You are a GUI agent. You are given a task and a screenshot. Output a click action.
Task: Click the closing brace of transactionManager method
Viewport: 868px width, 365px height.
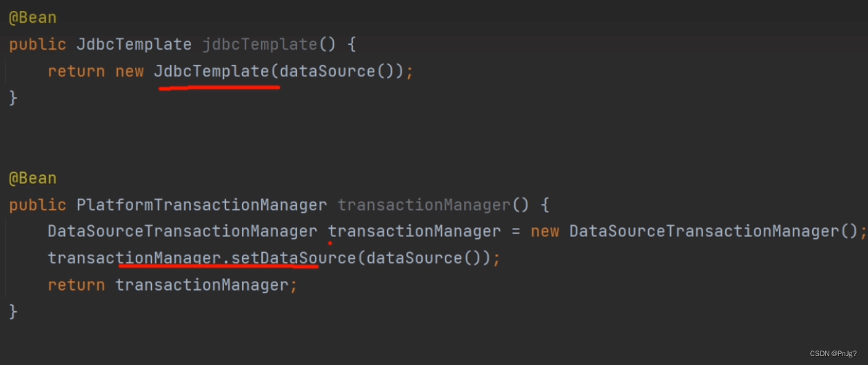click(13, 311)
